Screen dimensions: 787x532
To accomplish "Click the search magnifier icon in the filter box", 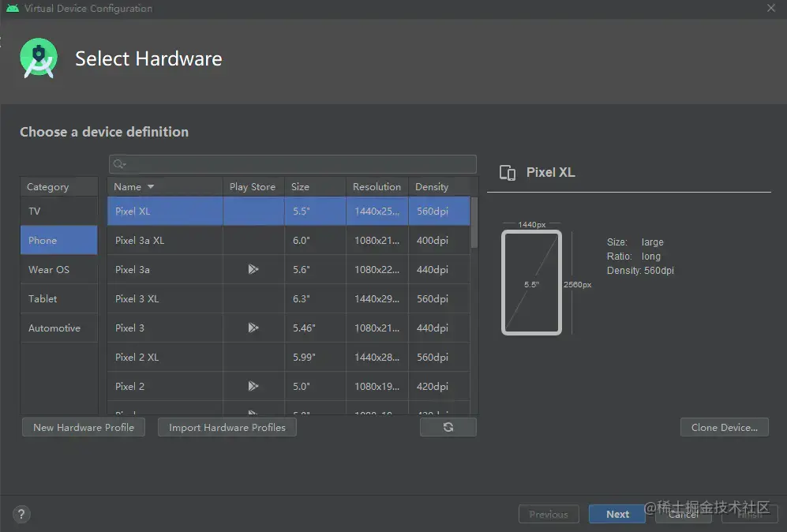I will [119, 164].
